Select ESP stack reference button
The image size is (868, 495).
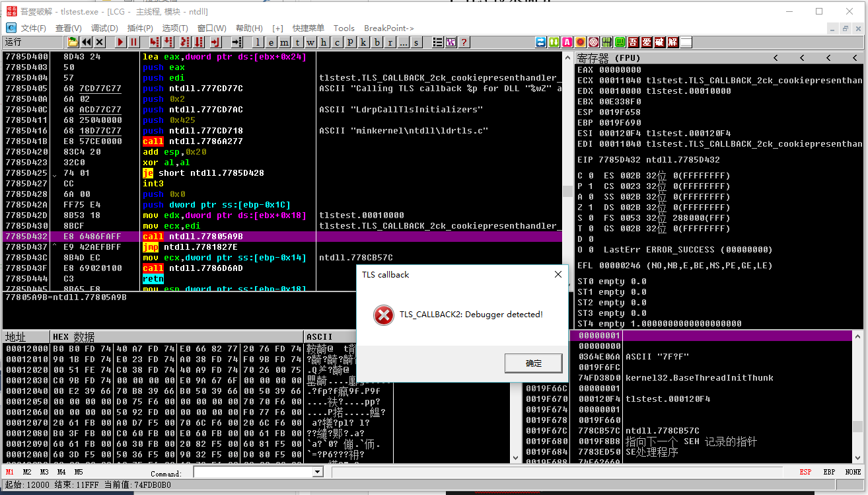point(805,472)
